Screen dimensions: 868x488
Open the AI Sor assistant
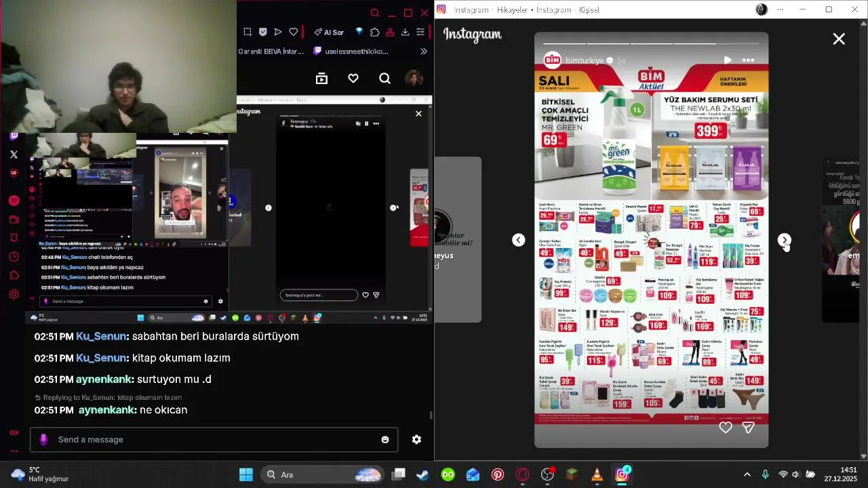pos(329,32)
